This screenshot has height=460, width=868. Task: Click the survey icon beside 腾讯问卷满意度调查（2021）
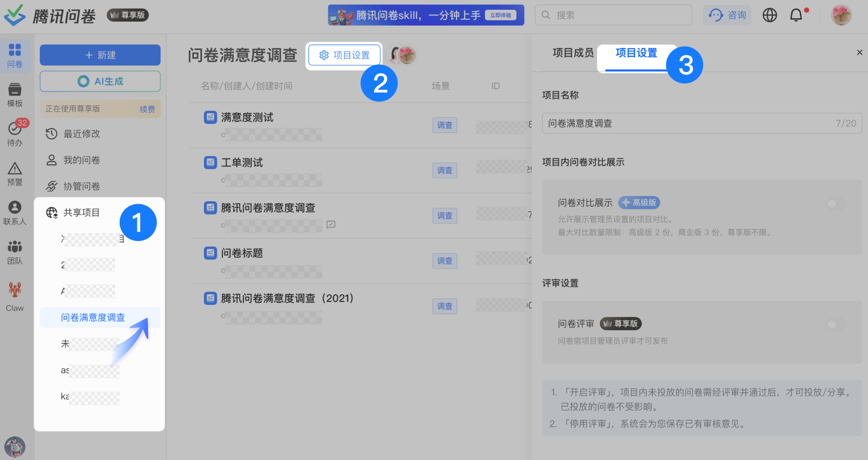211,298
